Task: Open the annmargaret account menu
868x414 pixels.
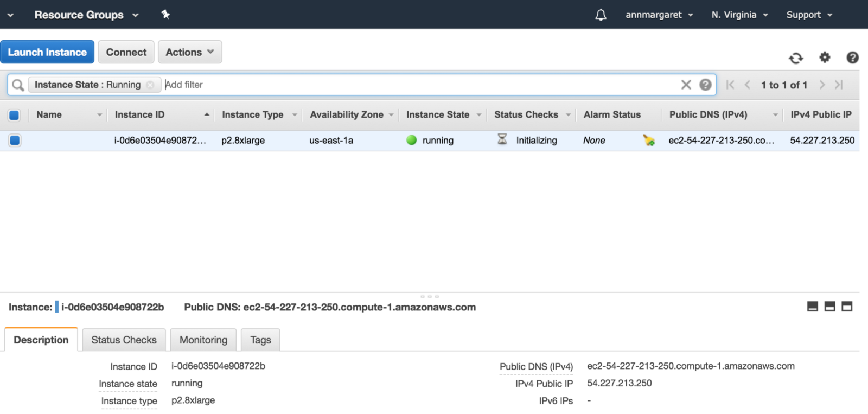Action: pos(659,15)
